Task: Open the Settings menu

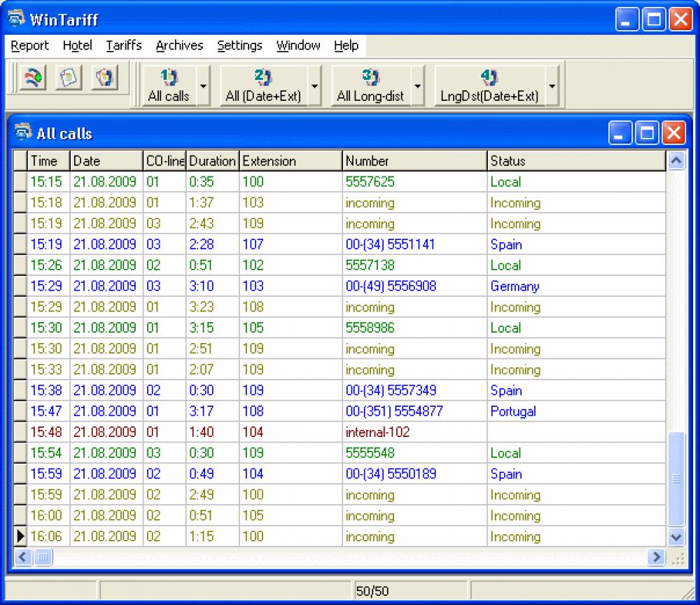Action: point(239,46)
